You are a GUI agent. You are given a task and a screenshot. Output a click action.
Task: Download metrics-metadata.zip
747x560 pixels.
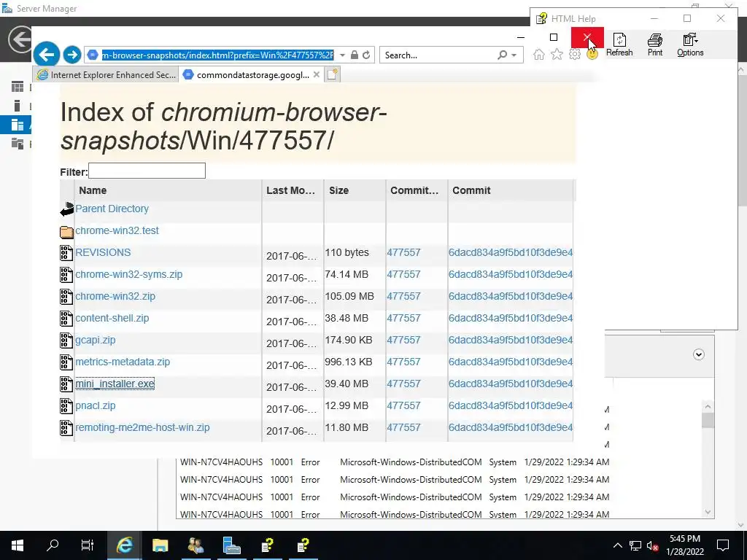click(x=123, y=362)
